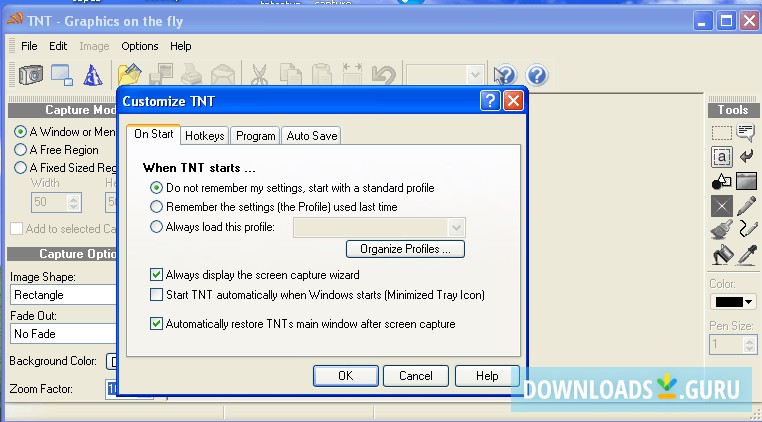
Task: Click the grayed save disk icon
Action: coord(161,75)
